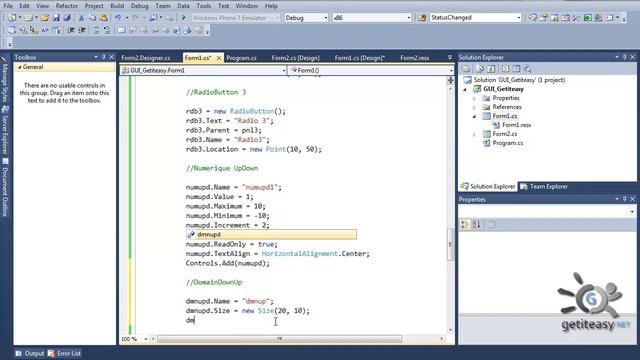Close the Form1.cs* tab
The height and width of the screenshot is (360, 640).
[219, 58]
